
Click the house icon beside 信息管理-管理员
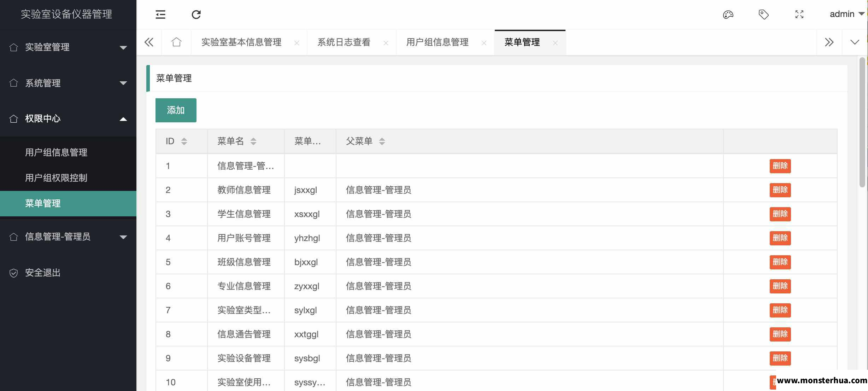click(13, 237)
